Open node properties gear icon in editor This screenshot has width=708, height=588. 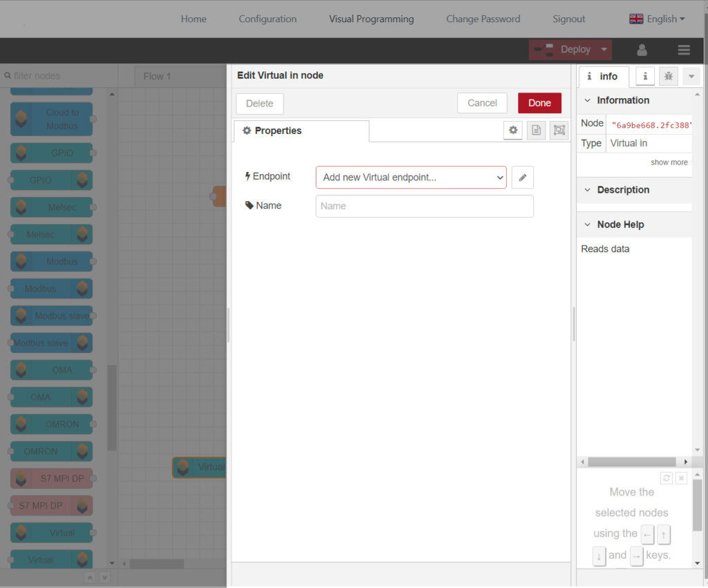513,131
